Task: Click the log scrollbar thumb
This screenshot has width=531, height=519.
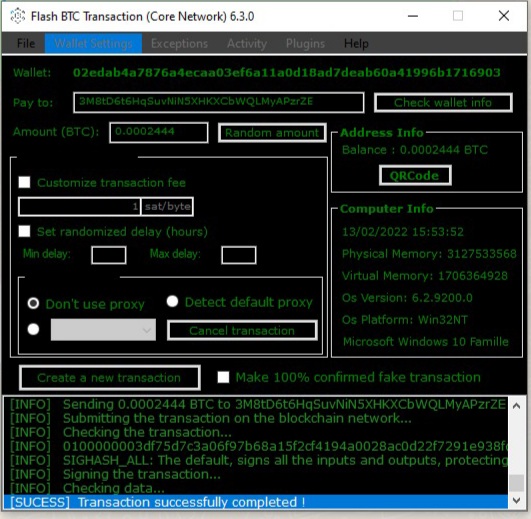Action: pos(516,482)
